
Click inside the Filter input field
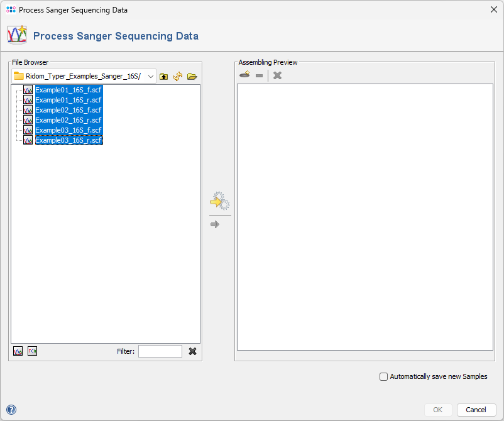pos(160,351)
